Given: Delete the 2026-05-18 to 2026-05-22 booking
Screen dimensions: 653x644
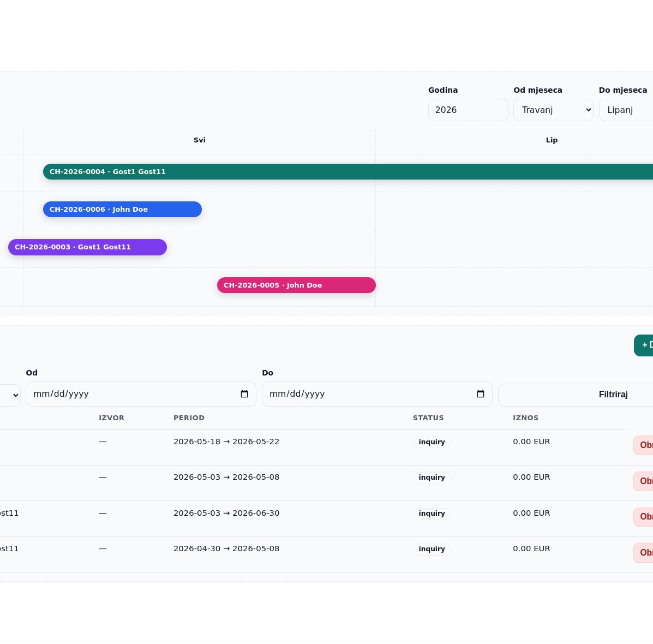Looking at the screenshot, I should pos(643,445).
